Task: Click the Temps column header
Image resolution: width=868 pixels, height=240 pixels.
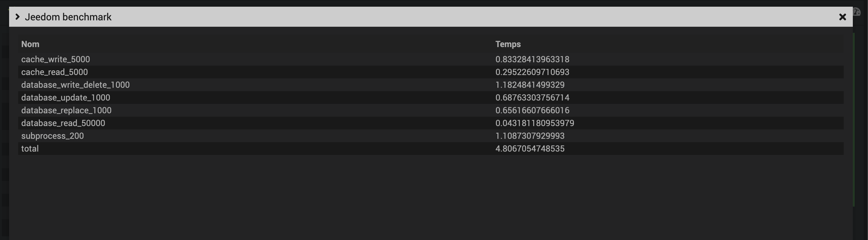Action: pos(508,44)
